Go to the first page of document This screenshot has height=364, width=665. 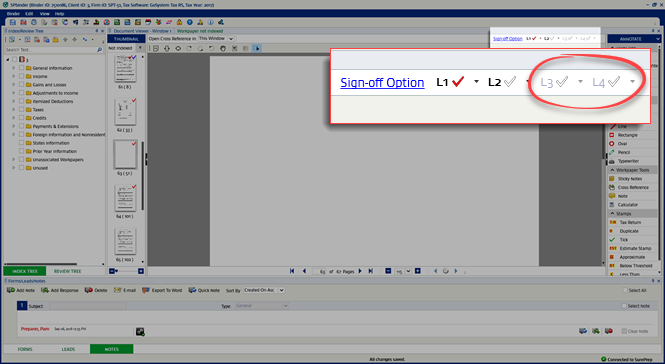coord(292,271)
